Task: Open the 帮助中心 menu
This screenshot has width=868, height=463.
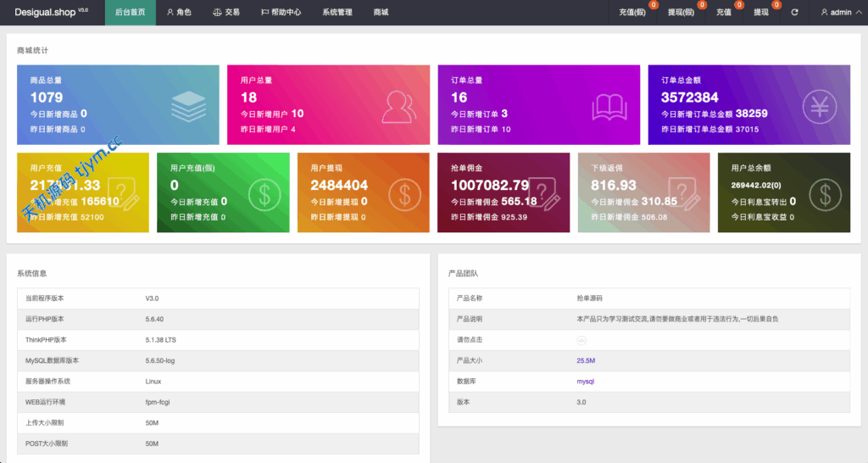Action: point(281,13)
